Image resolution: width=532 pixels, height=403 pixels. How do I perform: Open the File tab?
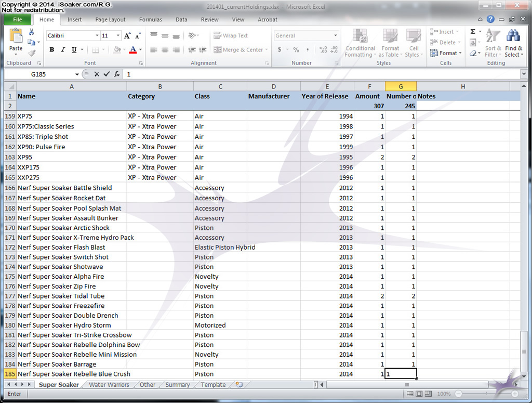pyautogui.click(x=18, y=19)
